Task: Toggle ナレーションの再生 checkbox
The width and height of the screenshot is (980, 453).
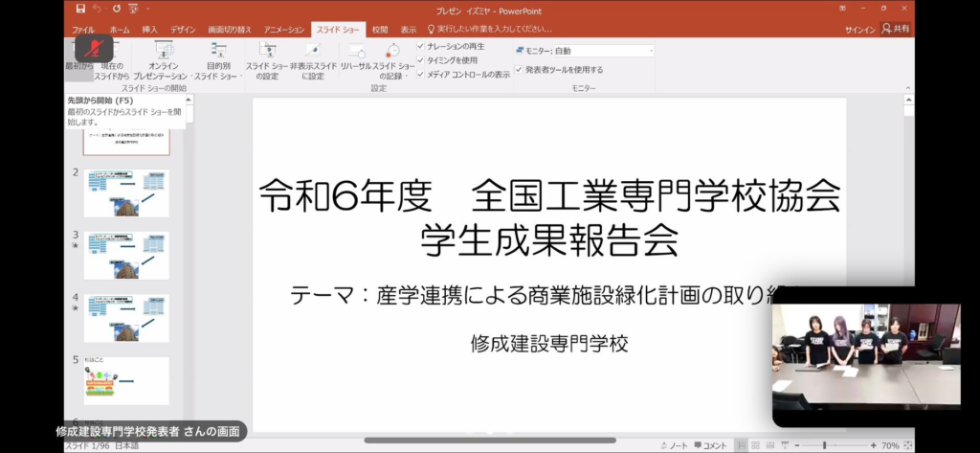Action: pos(421,46)
